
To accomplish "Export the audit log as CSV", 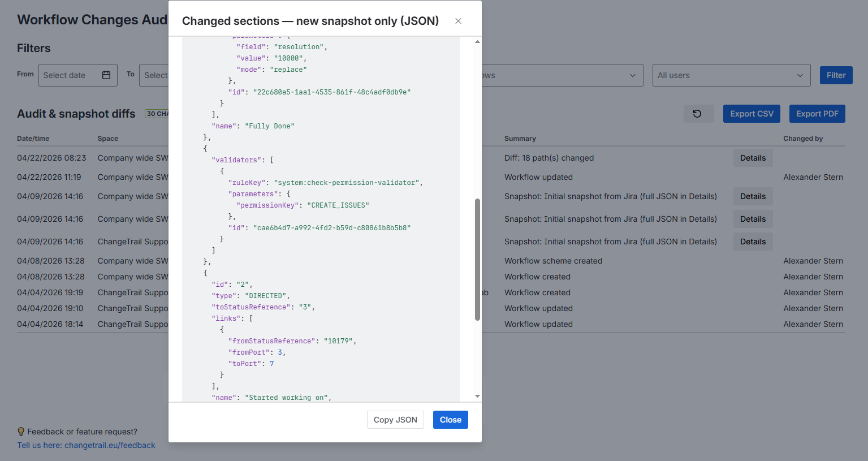I will pos(752,113).
